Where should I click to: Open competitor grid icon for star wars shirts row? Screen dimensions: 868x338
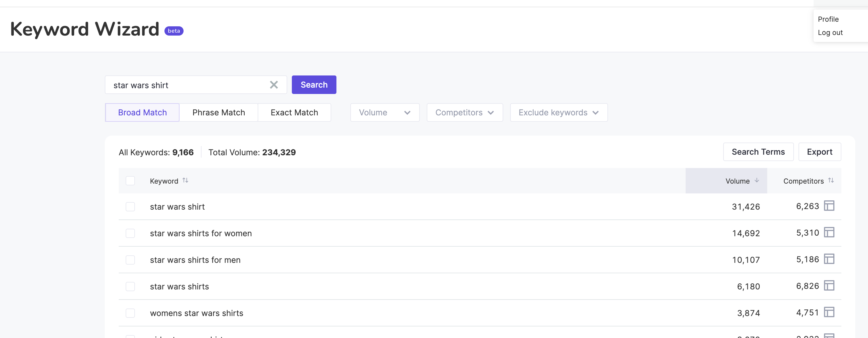[829, 285]
